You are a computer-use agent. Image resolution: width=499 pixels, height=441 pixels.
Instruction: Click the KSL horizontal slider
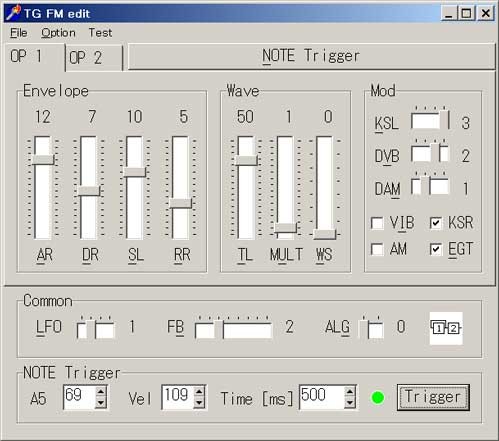[x=430, y=120]
